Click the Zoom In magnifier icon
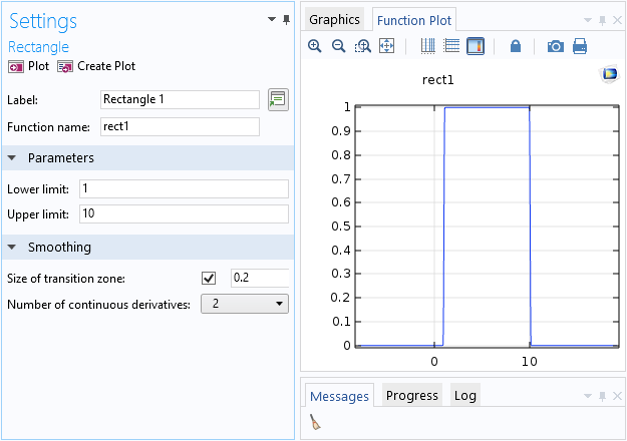The image size is (627, 441). pos(315,46)
